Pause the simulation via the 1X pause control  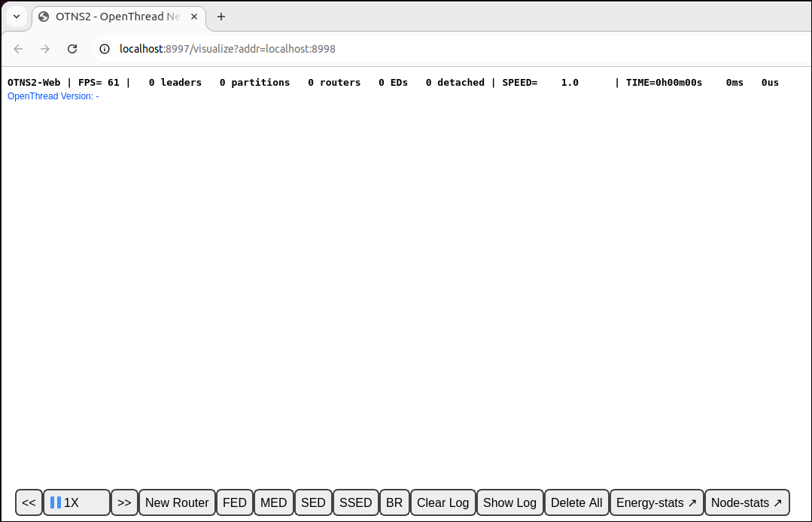tap(76, 502)
